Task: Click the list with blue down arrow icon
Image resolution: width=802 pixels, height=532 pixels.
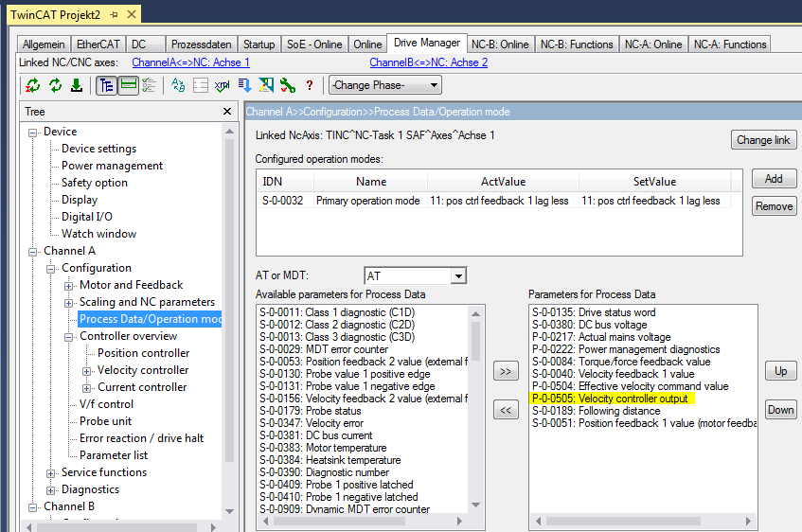Action: [244, 85]
